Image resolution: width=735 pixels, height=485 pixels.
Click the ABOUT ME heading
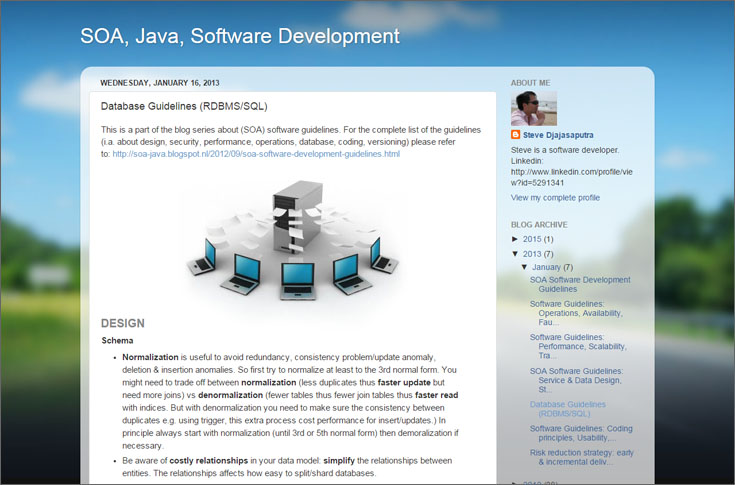[x=531, y=83]
